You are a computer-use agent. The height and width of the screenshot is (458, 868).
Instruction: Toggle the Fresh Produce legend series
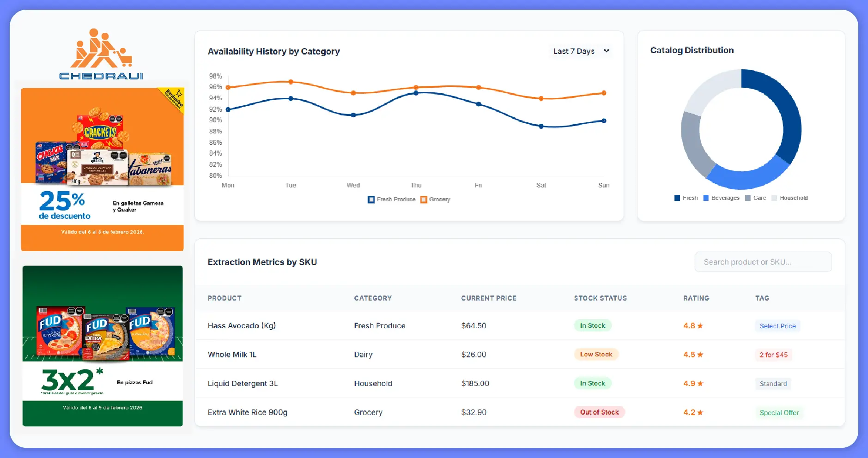coord(391,199)
